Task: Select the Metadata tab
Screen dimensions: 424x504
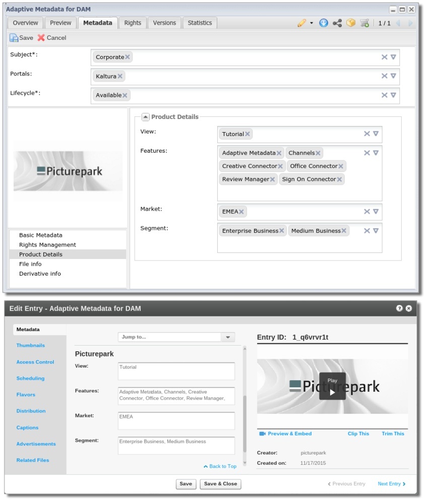Action: click(x=98, y=23)
